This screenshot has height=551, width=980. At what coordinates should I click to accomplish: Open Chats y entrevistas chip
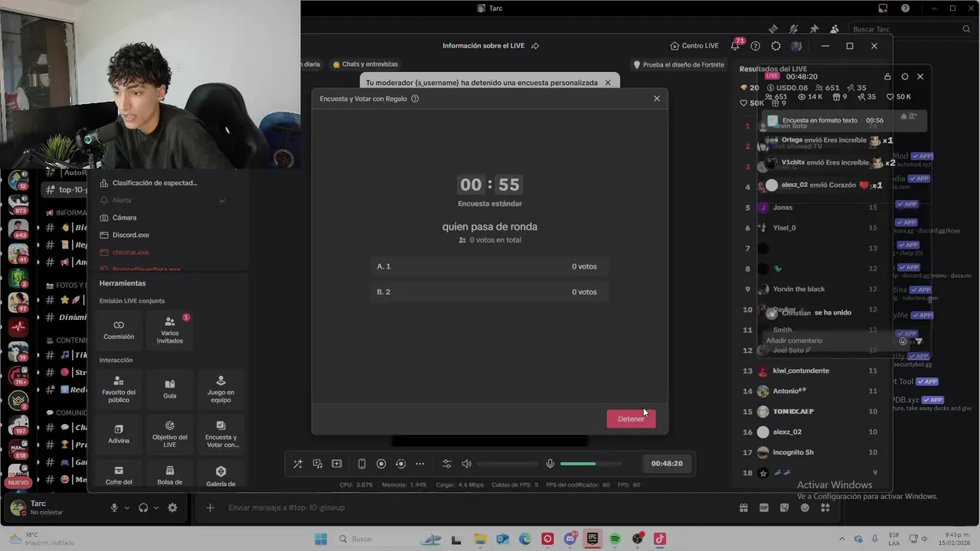pos(365,64)
